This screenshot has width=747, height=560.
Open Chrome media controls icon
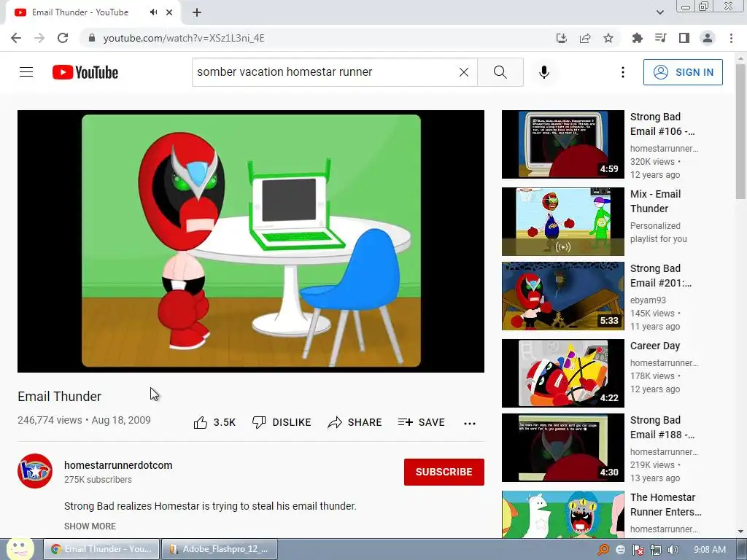(661, 38)
